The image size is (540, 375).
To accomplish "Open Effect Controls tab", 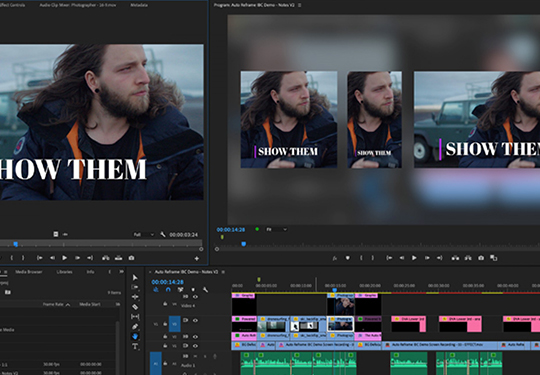I will coord(13,5).
